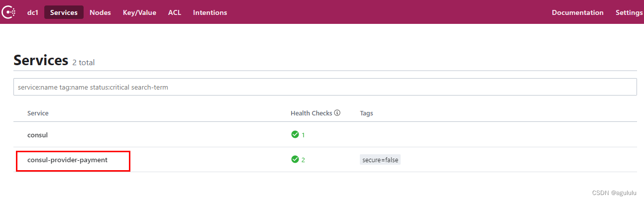
Task: Click the passing check icon for consul-provider-payment
Action: pyautogui.click(x=295, y=159)
